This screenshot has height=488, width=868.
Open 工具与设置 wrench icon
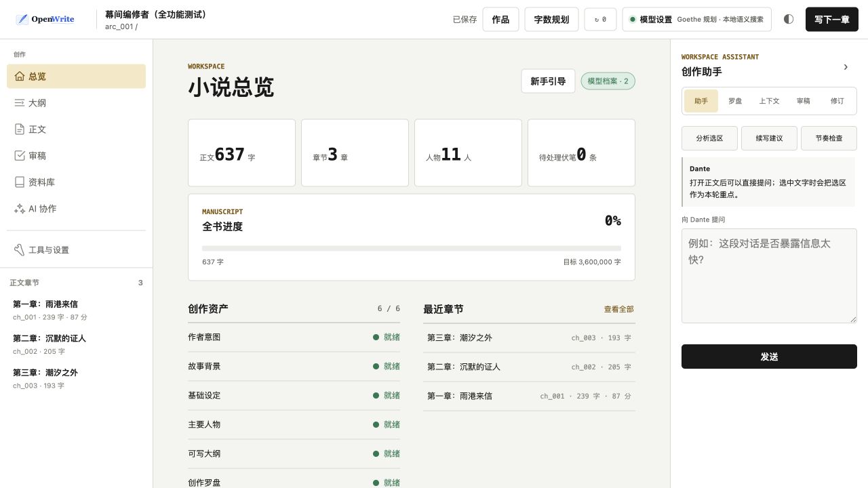click(x=20, y=250)
